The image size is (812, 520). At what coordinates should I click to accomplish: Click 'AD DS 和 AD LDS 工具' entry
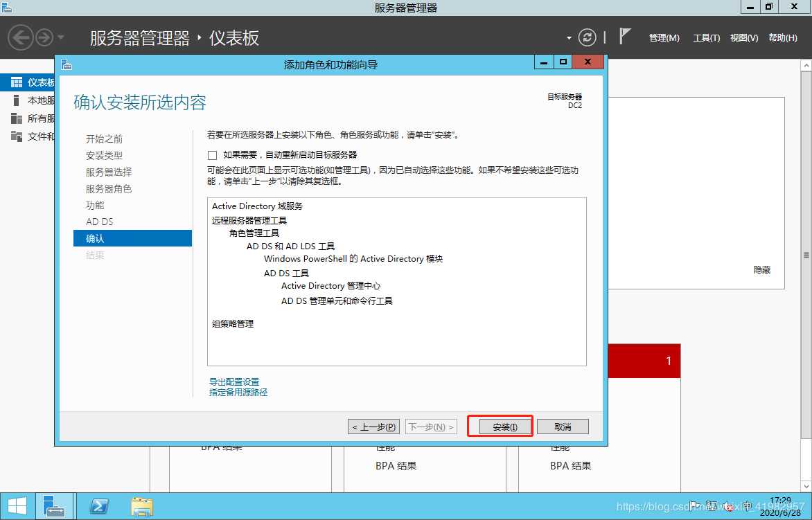(290, 246)
